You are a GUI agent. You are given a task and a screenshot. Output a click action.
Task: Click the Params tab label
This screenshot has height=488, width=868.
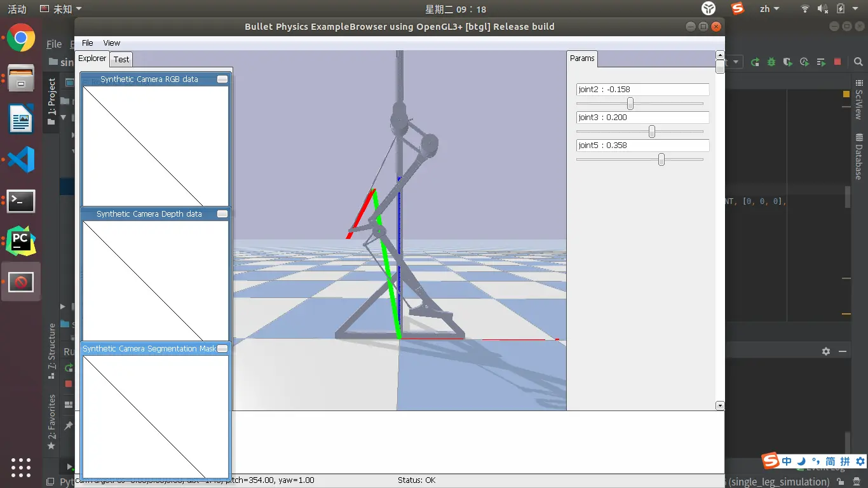click(x=582, y=58)
